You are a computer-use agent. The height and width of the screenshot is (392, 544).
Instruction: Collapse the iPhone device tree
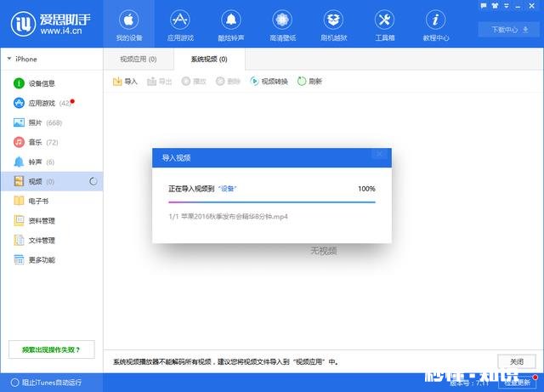click(9, 59)
